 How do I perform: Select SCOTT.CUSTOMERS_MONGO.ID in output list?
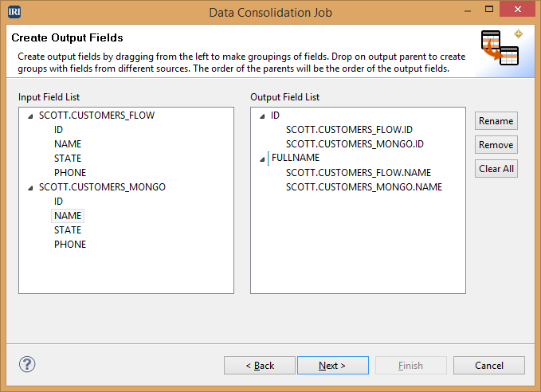(355, 144)
